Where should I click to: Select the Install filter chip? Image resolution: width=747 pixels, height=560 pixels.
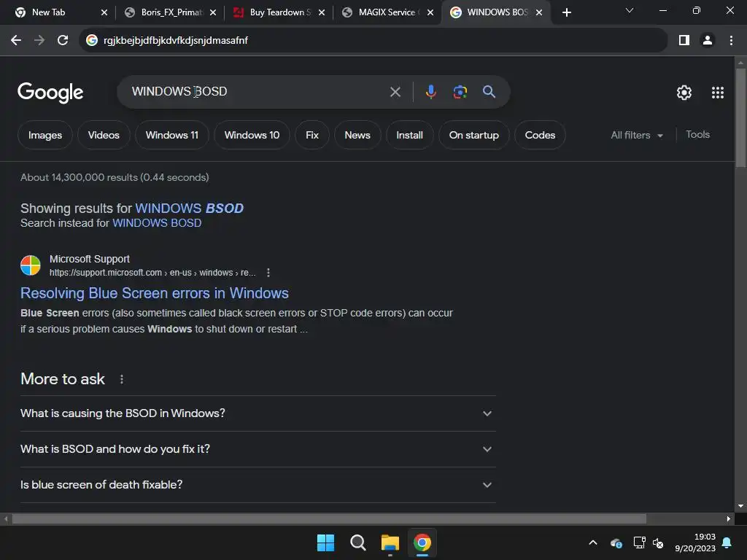coord(410,135)
